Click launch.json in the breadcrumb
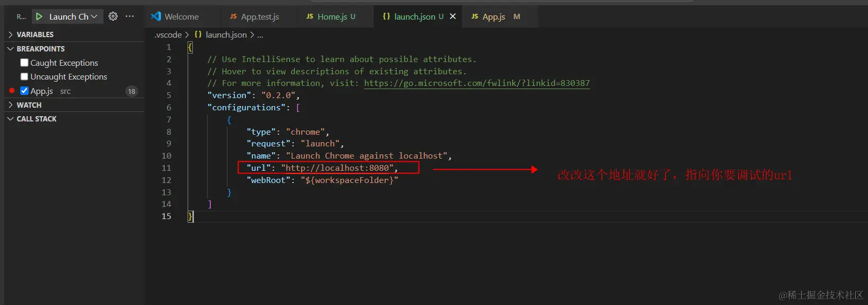The image size is (868, 305). click(226, 34)
